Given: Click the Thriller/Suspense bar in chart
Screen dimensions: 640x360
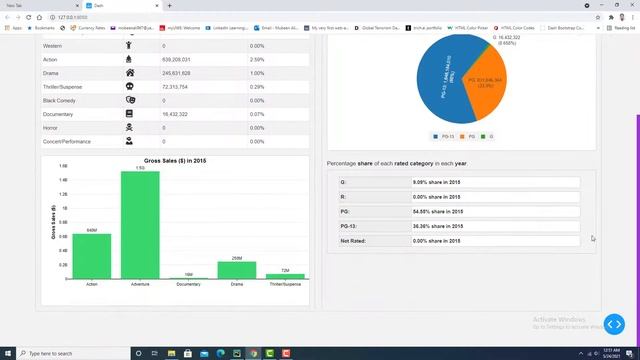Looking at the screenshot, I should coord(285,276).
